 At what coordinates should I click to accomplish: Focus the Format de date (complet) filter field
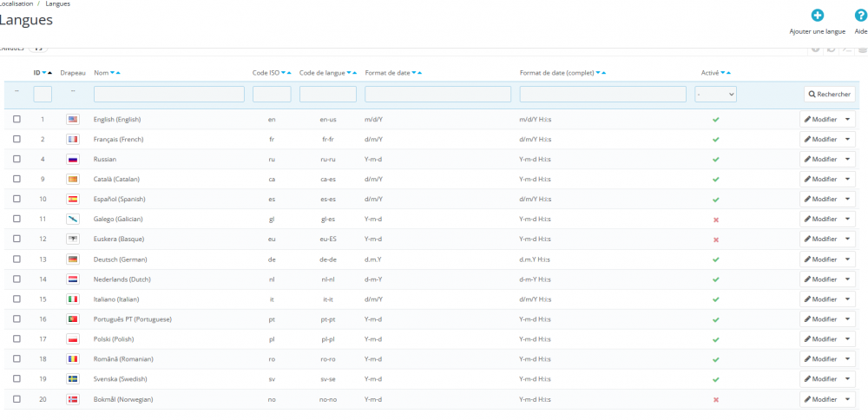pyautogui.click(x=603, y=94)
